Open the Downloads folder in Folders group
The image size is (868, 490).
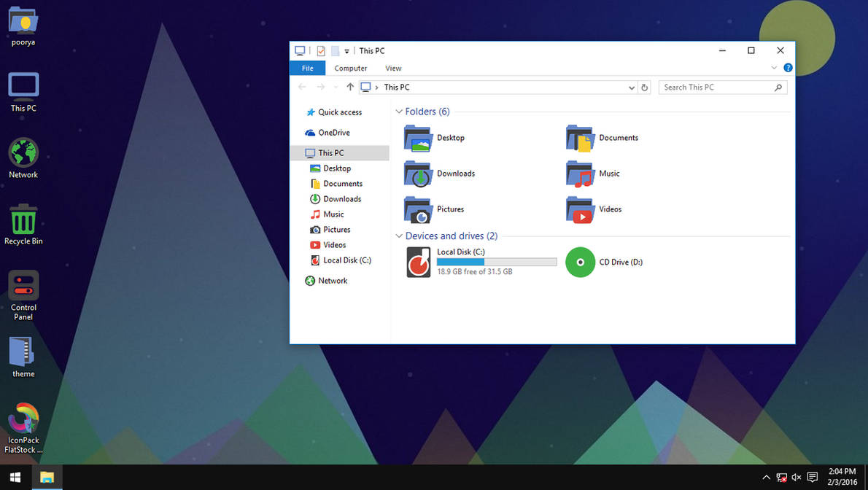coord(418,174)
